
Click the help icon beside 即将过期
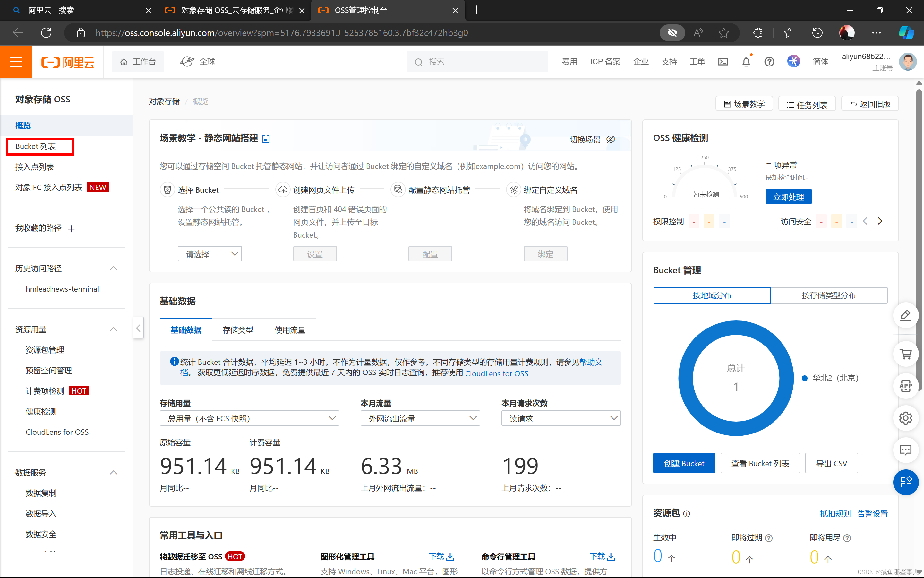tap(769, 538)
